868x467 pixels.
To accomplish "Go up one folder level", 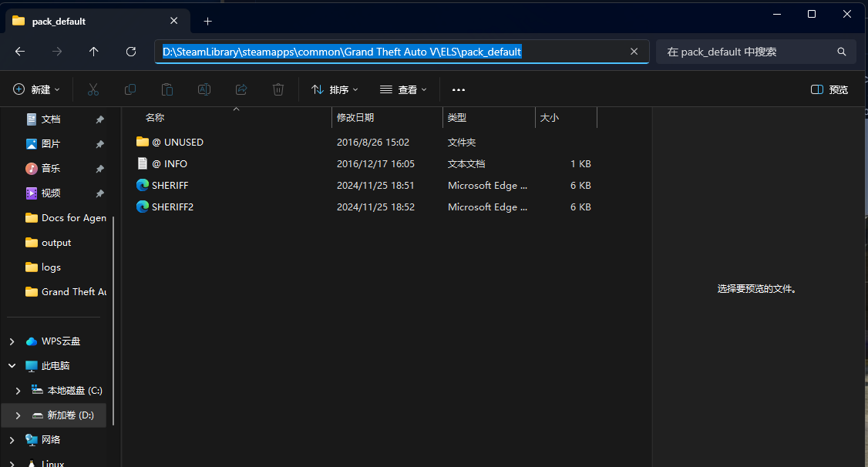I will (x=93, y=52).
